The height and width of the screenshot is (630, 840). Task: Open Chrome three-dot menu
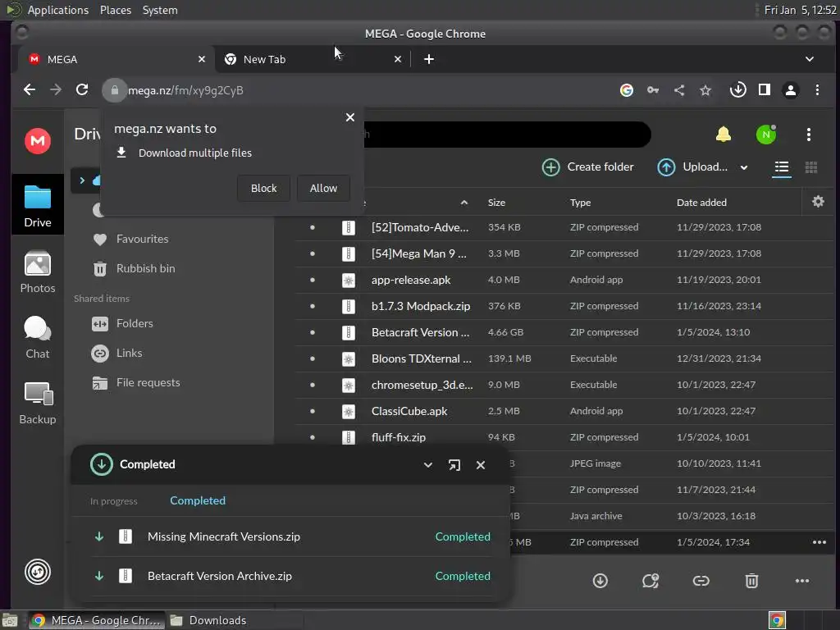(817, 90)
